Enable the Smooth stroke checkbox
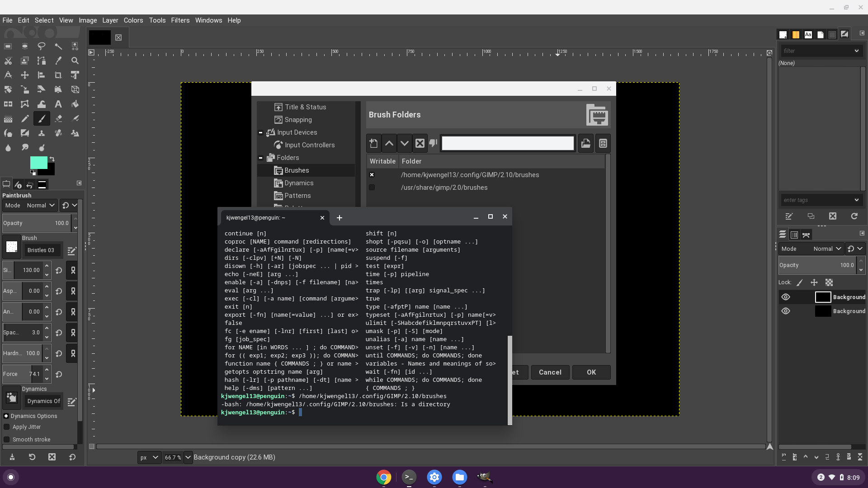868x488 pixels. coord(7,440)
